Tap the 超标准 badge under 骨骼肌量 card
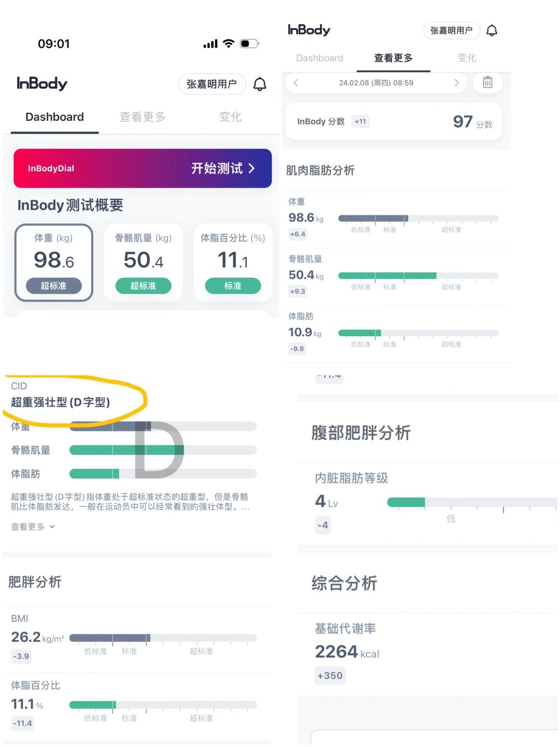Viewport: 560px width, 747px height. coord(143,286)
